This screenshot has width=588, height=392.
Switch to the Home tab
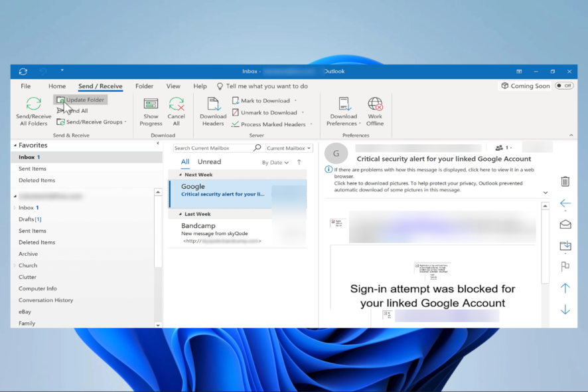pos(57,86)
